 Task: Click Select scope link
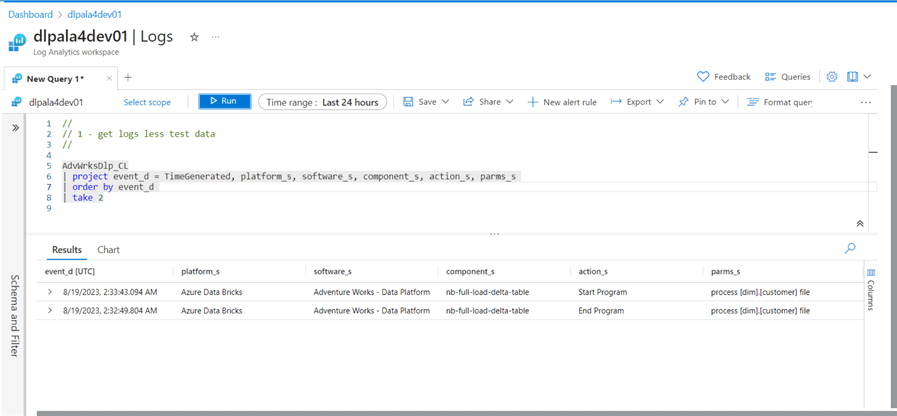[147, 102]
